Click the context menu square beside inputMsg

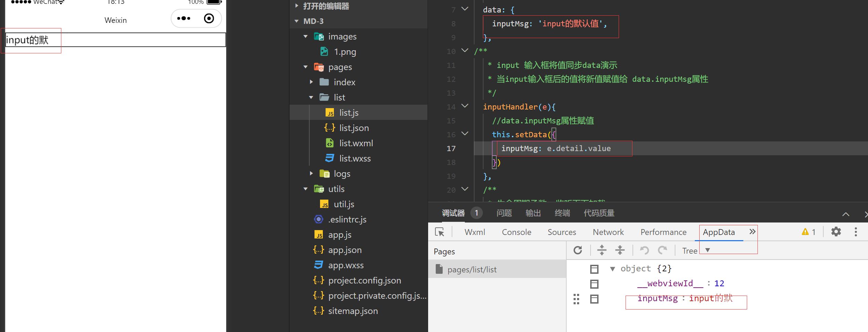tap(594, 299)
